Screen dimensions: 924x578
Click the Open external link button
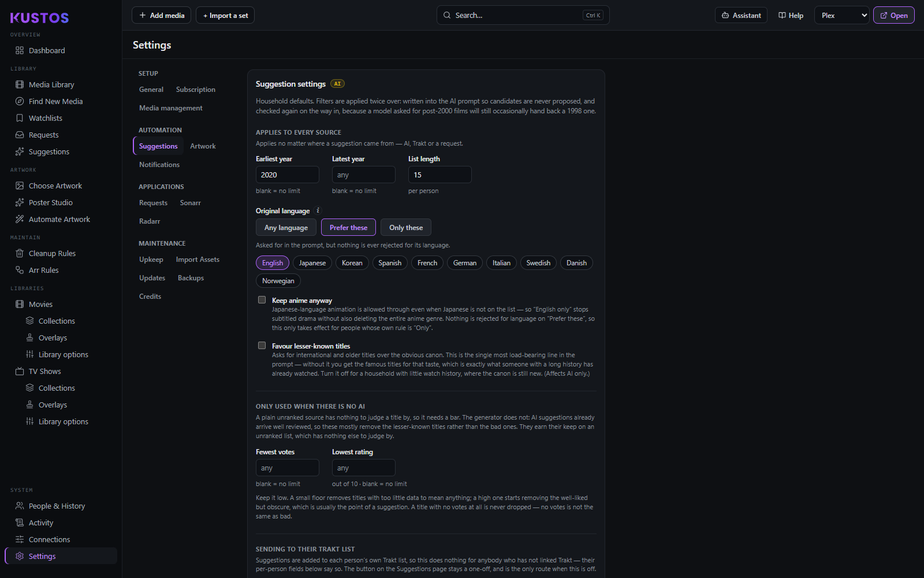coord(893,16)
